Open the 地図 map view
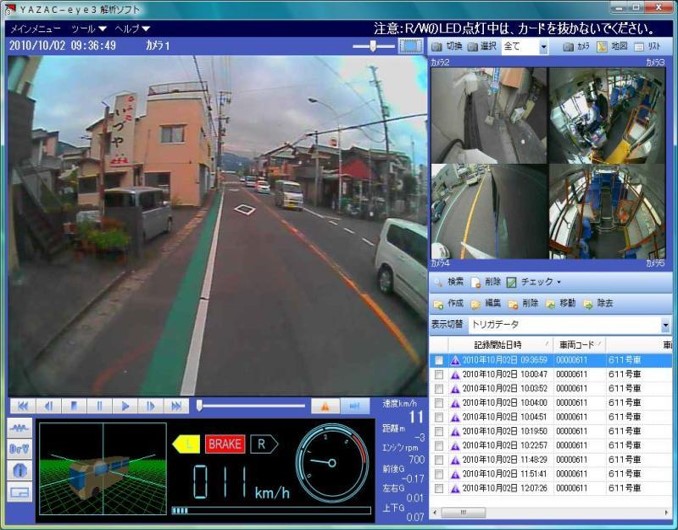Screen dimensions: 678x530 [612, 46]
